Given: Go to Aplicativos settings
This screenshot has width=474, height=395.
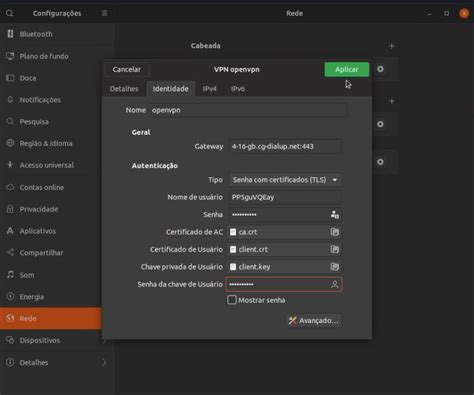Looking at the screenshot, I should coord(51,231).
